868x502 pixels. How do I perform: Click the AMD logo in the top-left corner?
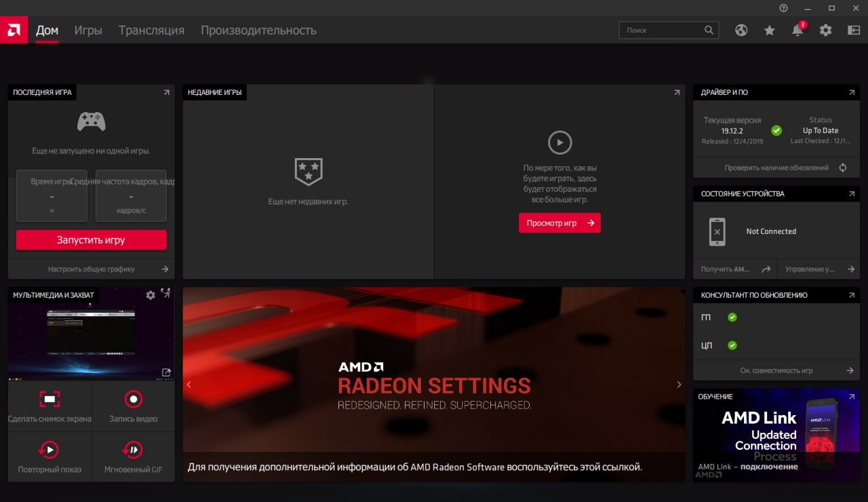(14, 30)
